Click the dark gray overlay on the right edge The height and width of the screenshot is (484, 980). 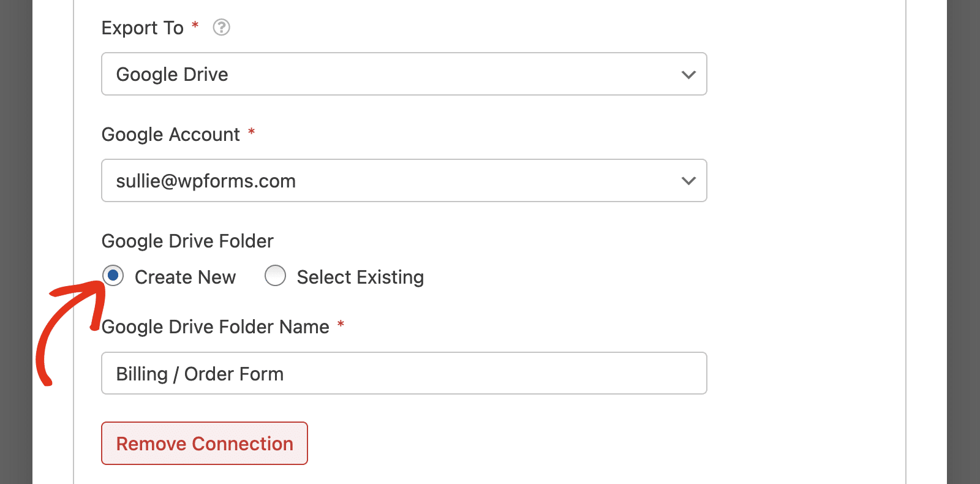pos(963,242)
